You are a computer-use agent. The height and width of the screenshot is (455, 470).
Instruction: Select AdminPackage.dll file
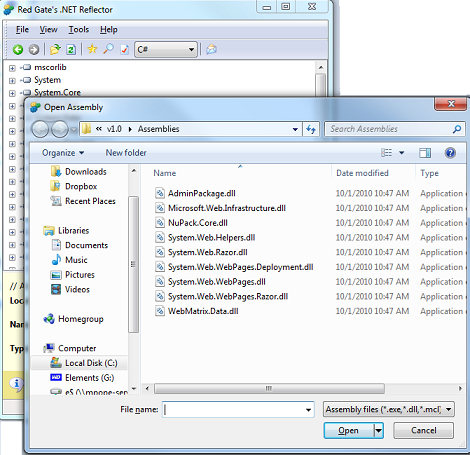point(195,193)
